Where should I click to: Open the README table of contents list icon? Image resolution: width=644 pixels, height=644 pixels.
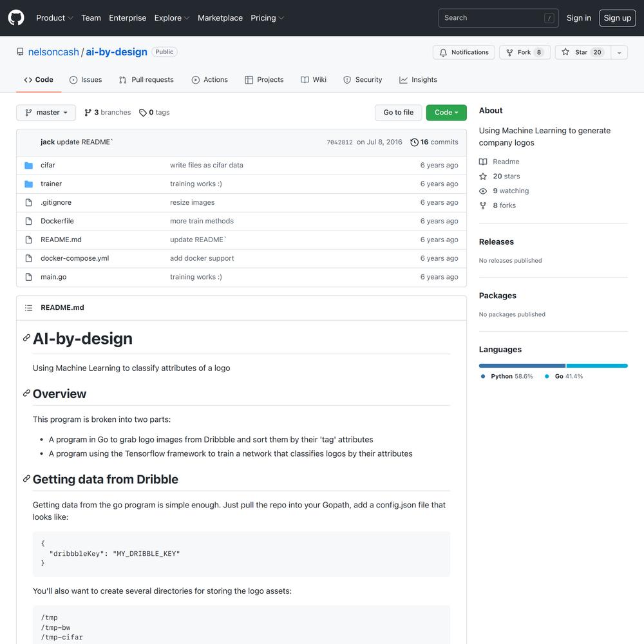point(28,308)
